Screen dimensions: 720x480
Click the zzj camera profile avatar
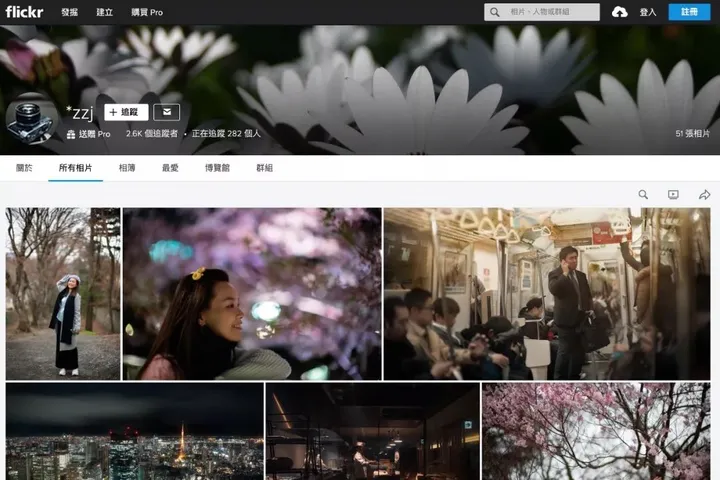(32, 120)
